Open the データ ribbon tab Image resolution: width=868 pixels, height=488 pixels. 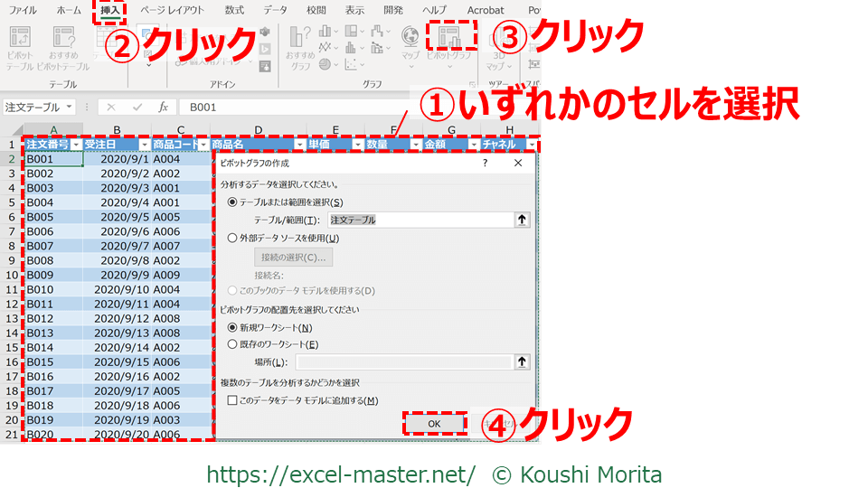click(x=276, y=10)
